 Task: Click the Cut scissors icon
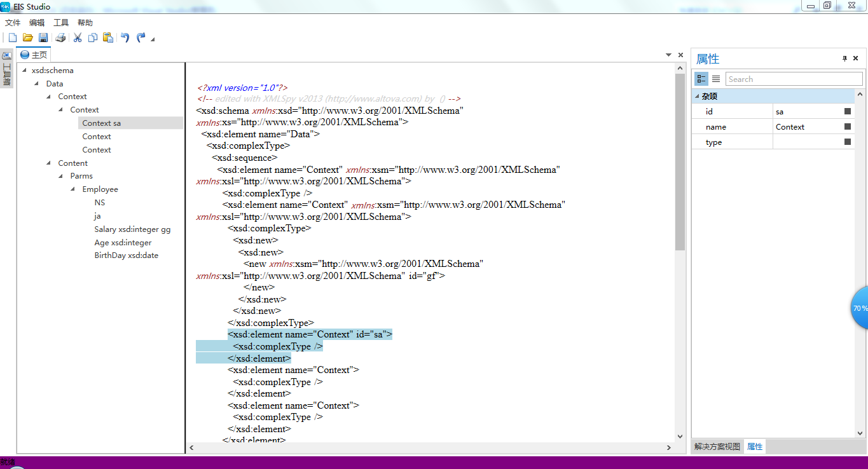[78, 37]
